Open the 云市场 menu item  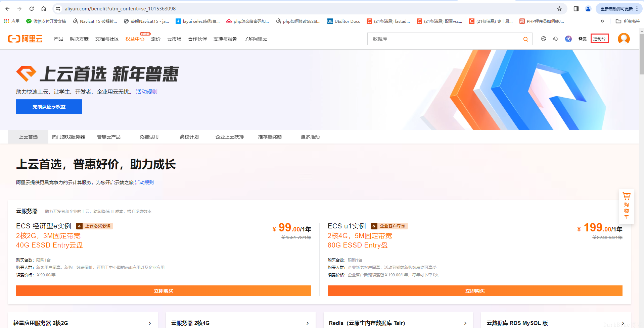[x=174, y=39]
